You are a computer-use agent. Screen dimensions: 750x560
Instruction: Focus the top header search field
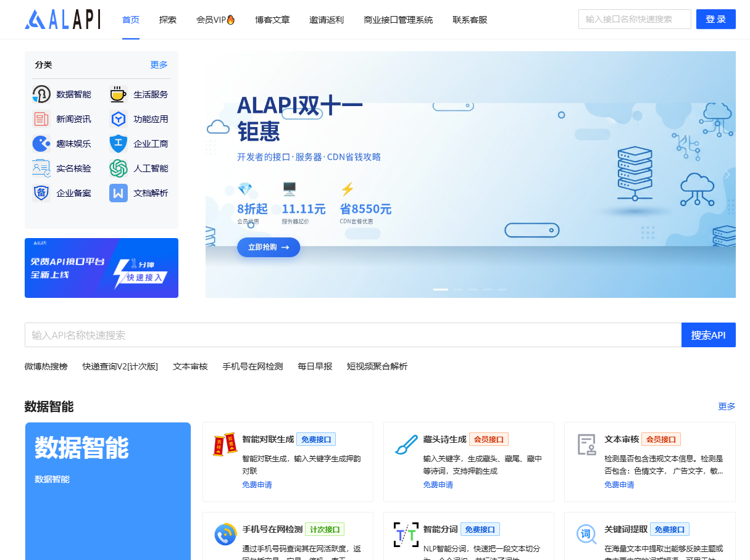click(635, 19)
